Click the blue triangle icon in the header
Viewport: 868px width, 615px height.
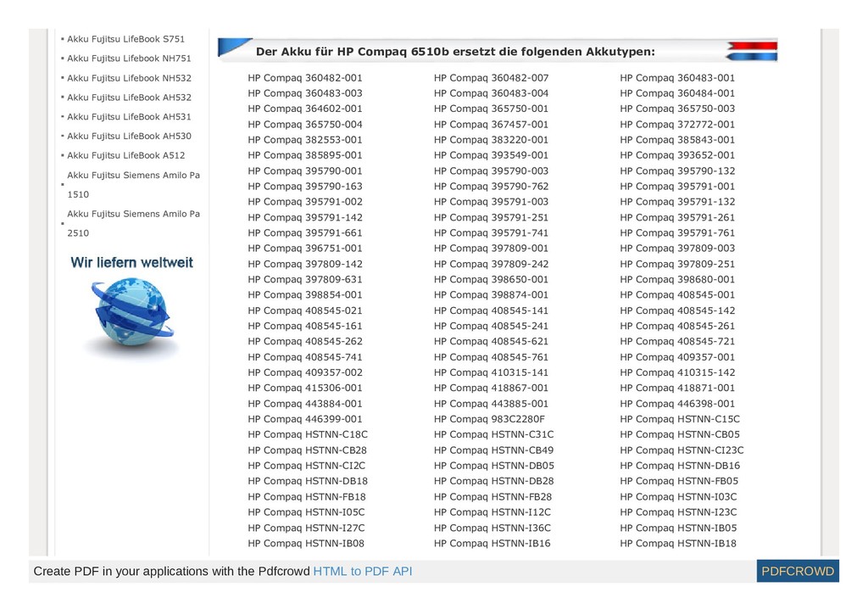[x=235, y=47]
